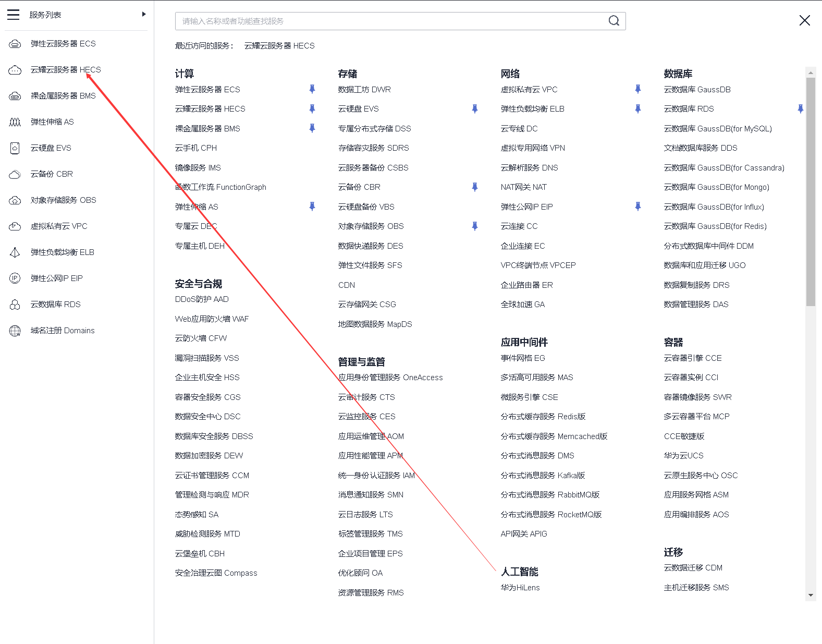This screenshot has height=644, width=822.
Task: Click the service list scrollbar thumb
Action: [811, 192]
